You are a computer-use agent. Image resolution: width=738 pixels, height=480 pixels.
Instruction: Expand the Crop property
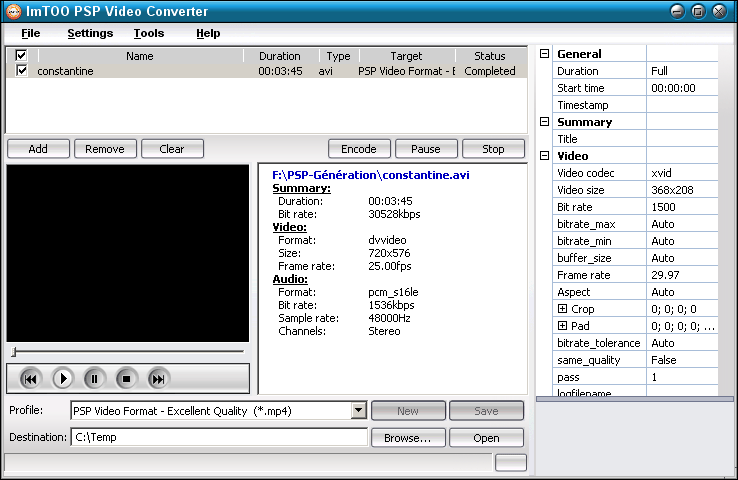click(x=562, y=309)
